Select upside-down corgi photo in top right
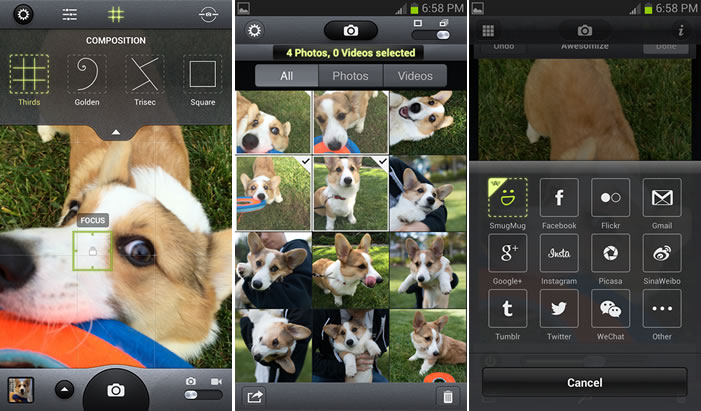This screenshot has width=701, height=411. [428, 122]
